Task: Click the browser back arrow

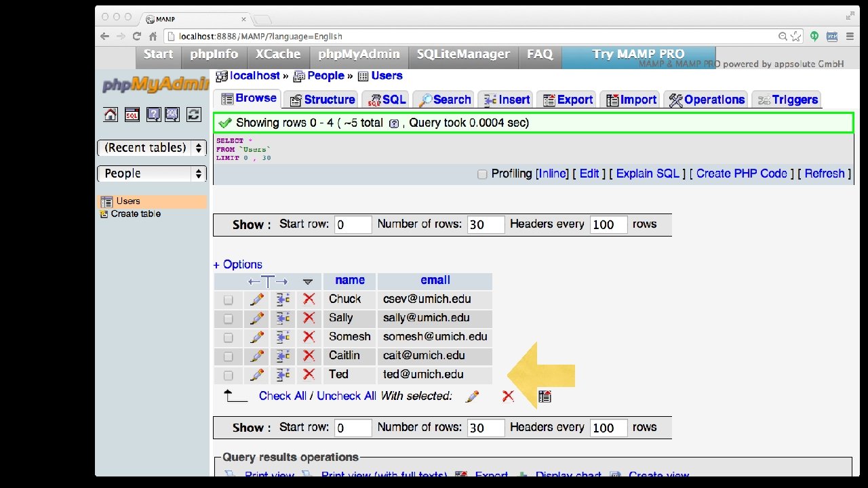Action: [104, 37]
